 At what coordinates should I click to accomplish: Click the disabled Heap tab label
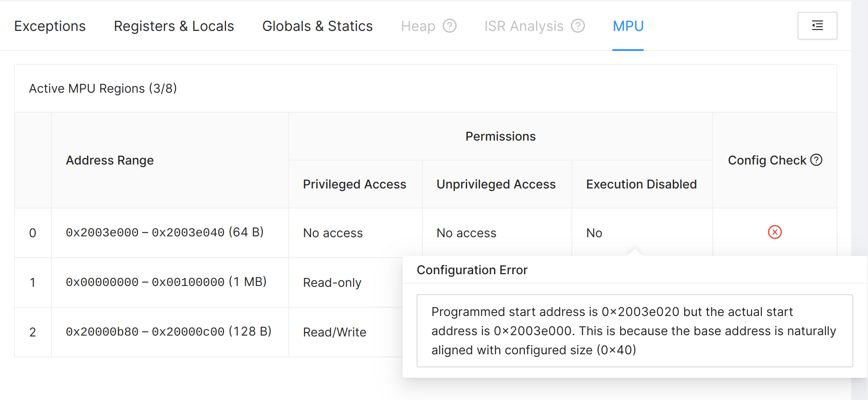click(x=418, y=26)
